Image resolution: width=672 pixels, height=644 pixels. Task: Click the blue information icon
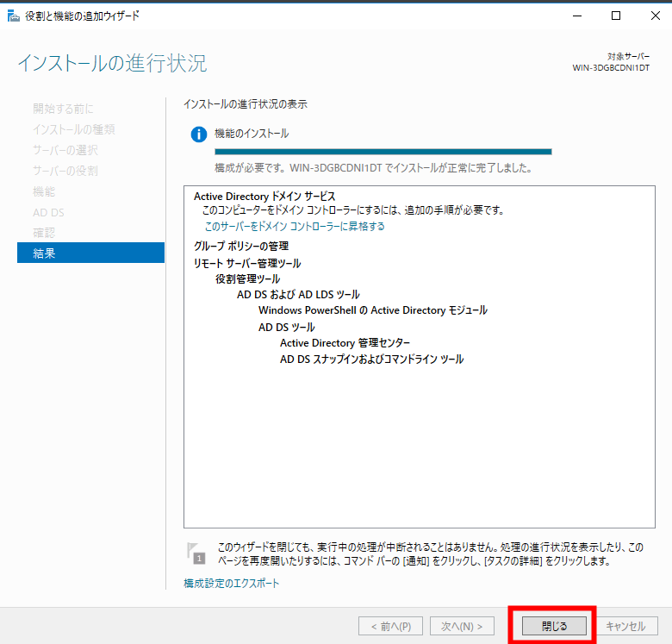(x=199, y=134)
